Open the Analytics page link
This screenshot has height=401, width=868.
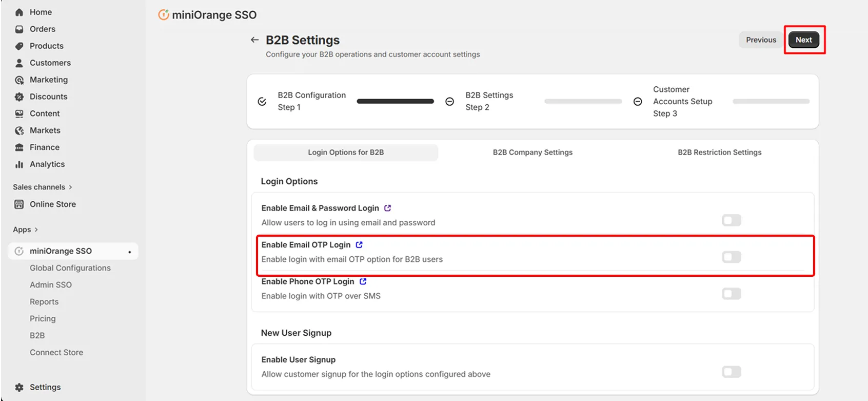47,164
